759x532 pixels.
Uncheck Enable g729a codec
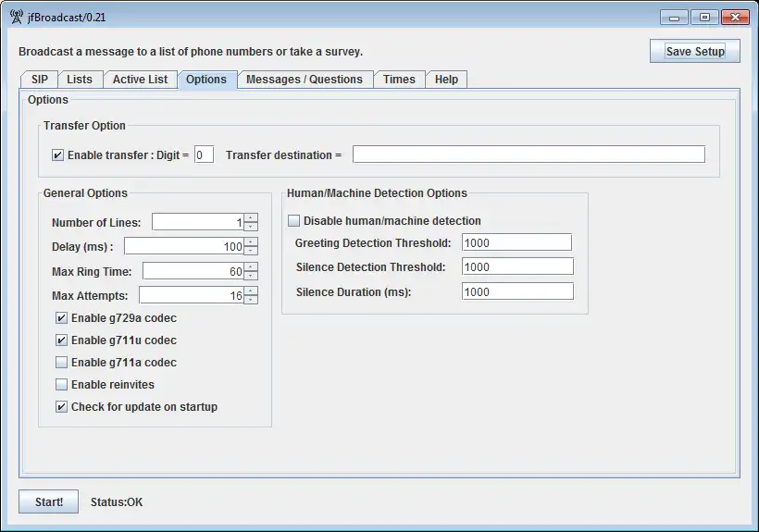pos(61,317)
